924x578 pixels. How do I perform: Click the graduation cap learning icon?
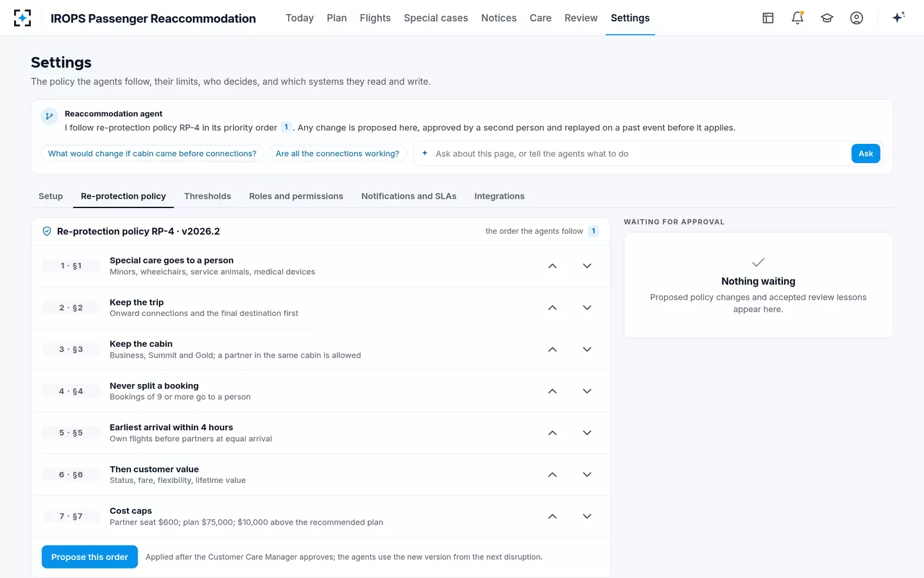coord(827,18)
